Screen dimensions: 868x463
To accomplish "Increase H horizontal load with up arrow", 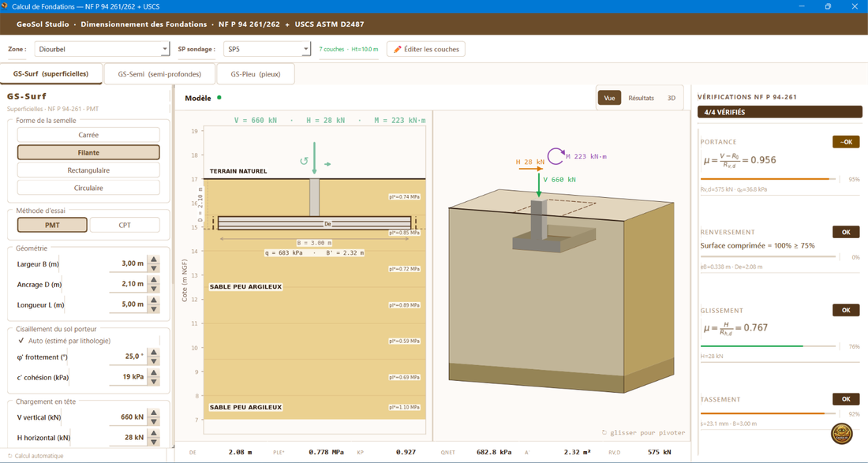I will pyautogui.click(x=154, y=433).
